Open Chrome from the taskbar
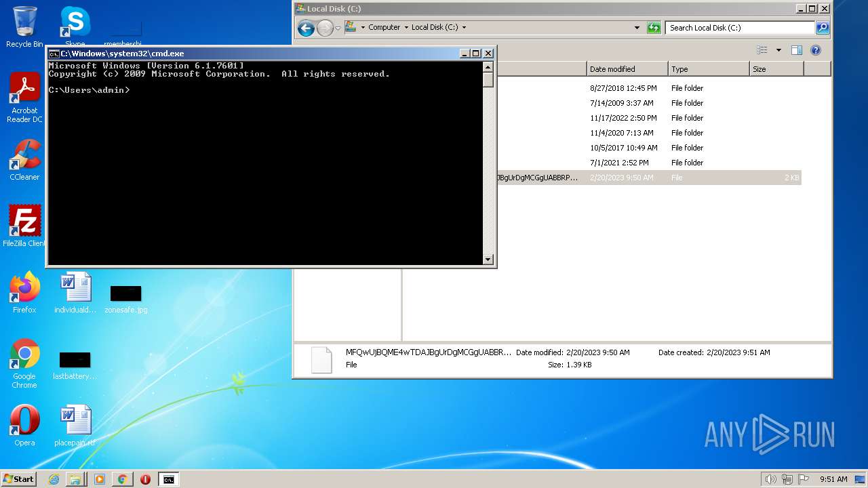 122,479
